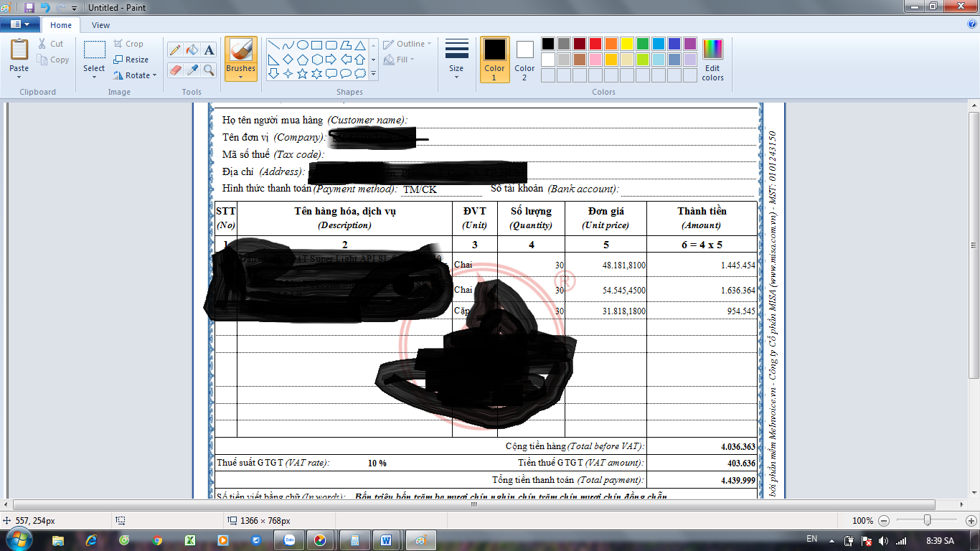This screenshot has height=551, width=980.
Task: Select the Eraser tool
Action: 174,70
